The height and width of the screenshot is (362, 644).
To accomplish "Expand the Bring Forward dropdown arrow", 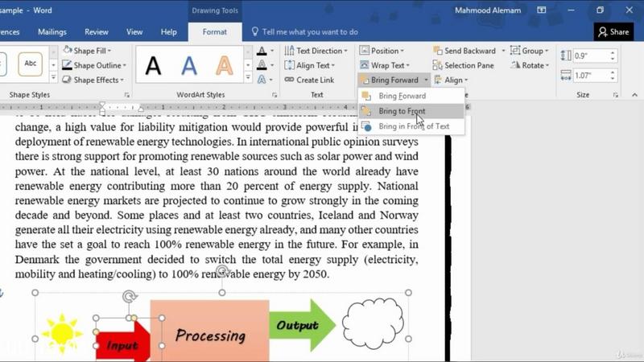I will pos(426,80).
